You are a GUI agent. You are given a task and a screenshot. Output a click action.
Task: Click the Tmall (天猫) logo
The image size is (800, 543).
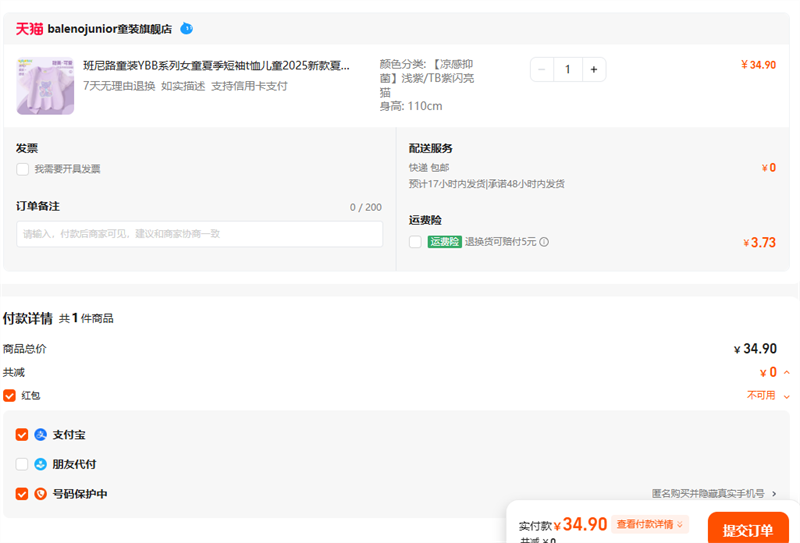point(29,29)
